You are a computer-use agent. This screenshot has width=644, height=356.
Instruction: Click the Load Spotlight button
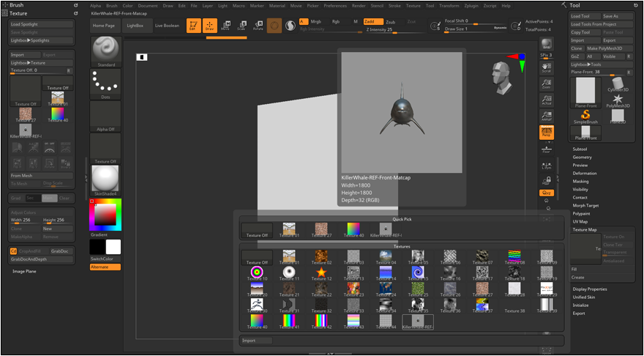tap(42, 23)
